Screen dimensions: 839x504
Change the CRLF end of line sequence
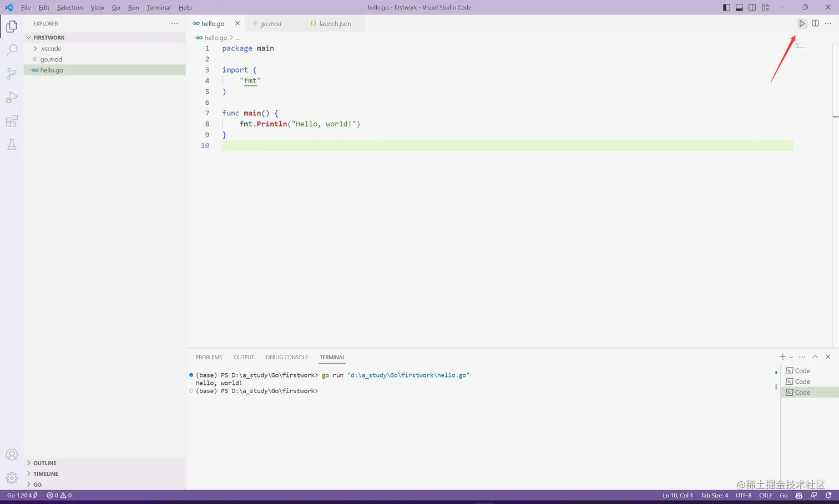[766, 495]
